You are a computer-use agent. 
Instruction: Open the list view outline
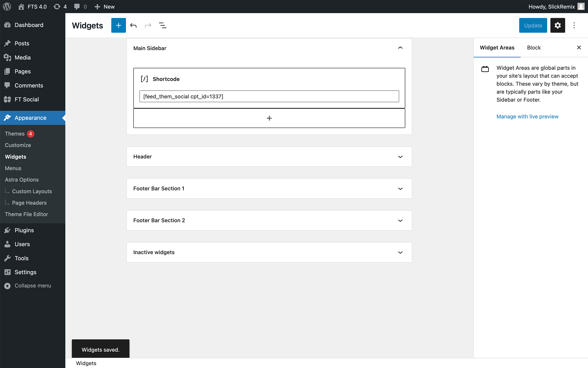(x=163, y=25)
